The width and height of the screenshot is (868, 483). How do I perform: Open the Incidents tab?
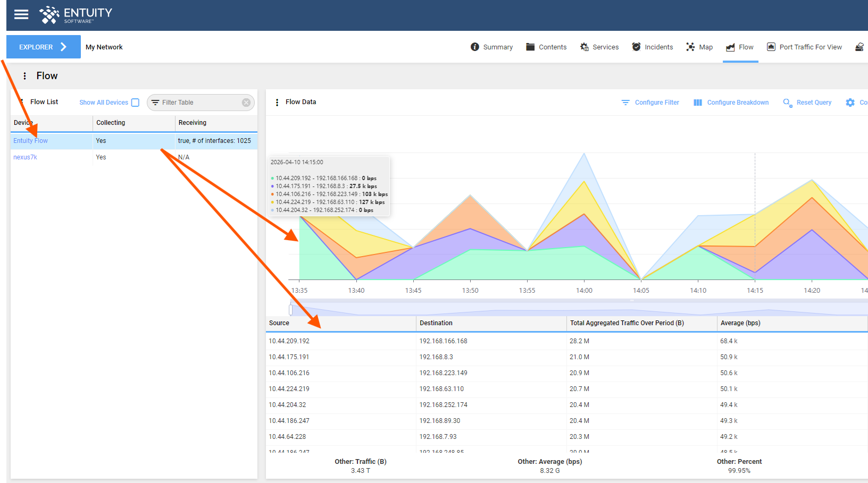coord(652,47)
